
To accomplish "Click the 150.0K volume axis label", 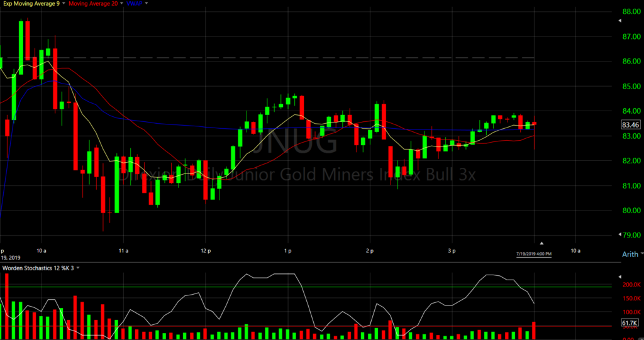I will pos(631,299).
